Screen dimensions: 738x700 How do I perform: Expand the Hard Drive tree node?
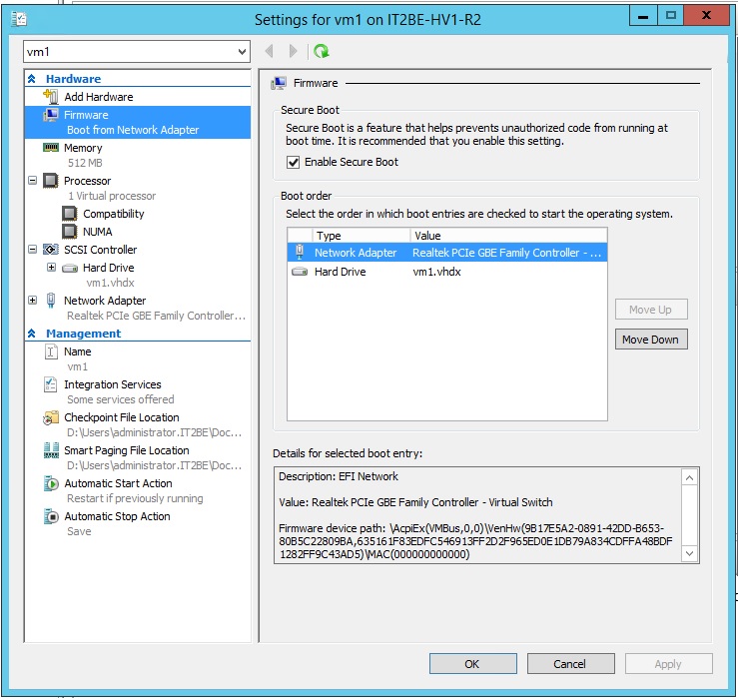coord(51,268)
